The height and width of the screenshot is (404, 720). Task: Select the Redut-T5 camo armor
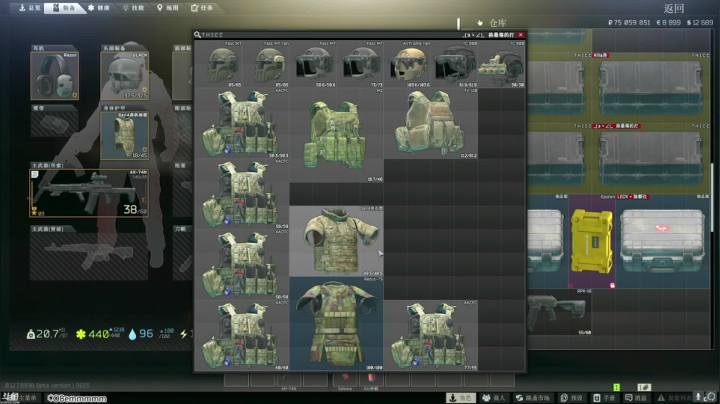337,324
